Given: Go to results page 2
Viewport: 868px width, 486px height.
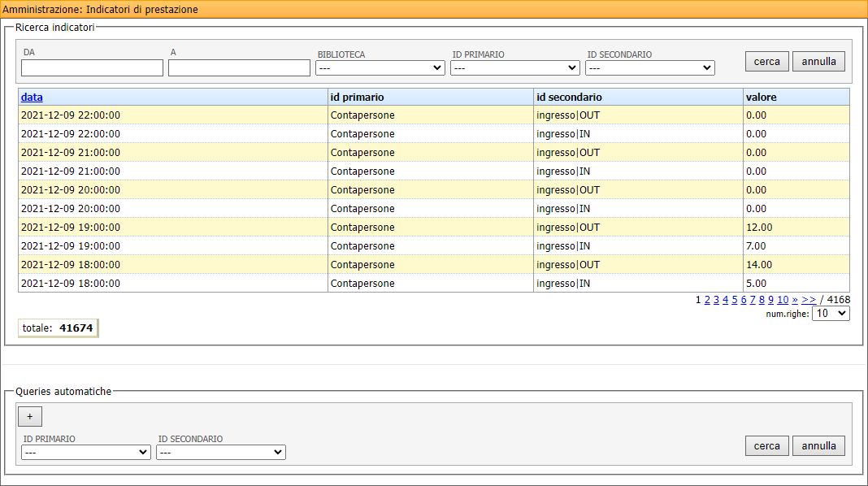Looking at the screenshot, I should 707,299.
